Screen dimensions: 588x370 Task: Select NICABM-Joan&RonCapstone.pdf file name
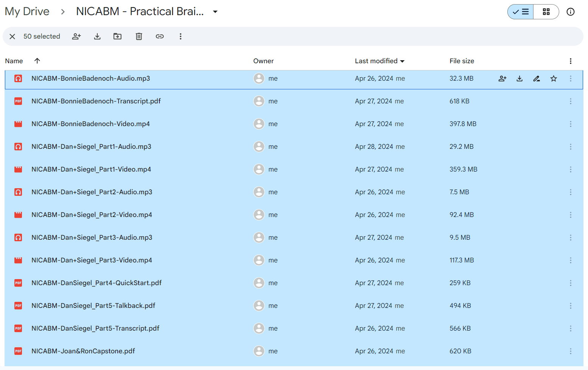83,351
